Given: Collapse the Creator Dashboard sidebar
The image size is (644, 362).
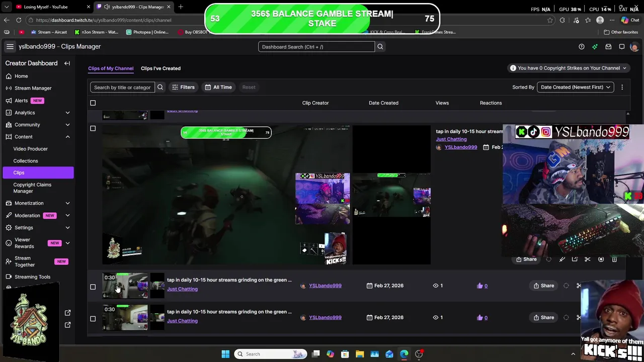Looking at the screenshot, I should tap(67, 63).
